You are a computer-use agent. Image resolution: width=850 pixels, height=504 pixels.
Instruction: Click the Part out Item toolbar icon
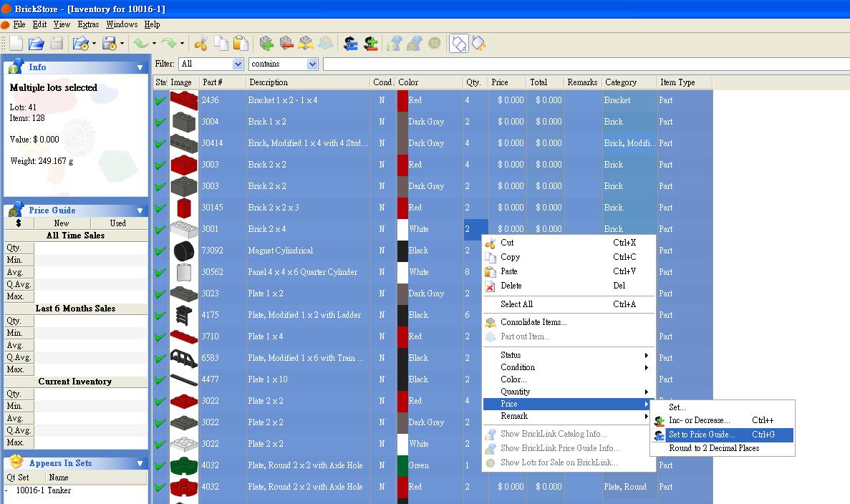325,44
